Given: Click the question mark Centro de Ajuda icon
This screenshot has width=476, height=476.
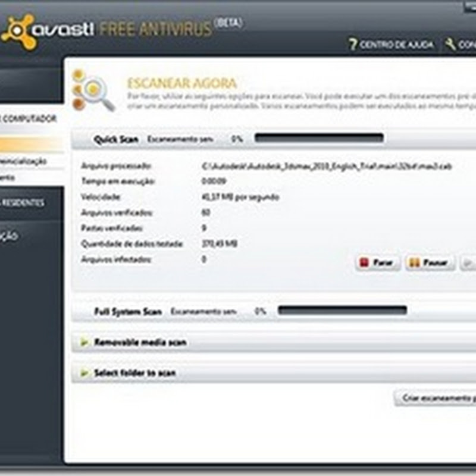Looking at the screenshot, I should click(x=354, y=42).
